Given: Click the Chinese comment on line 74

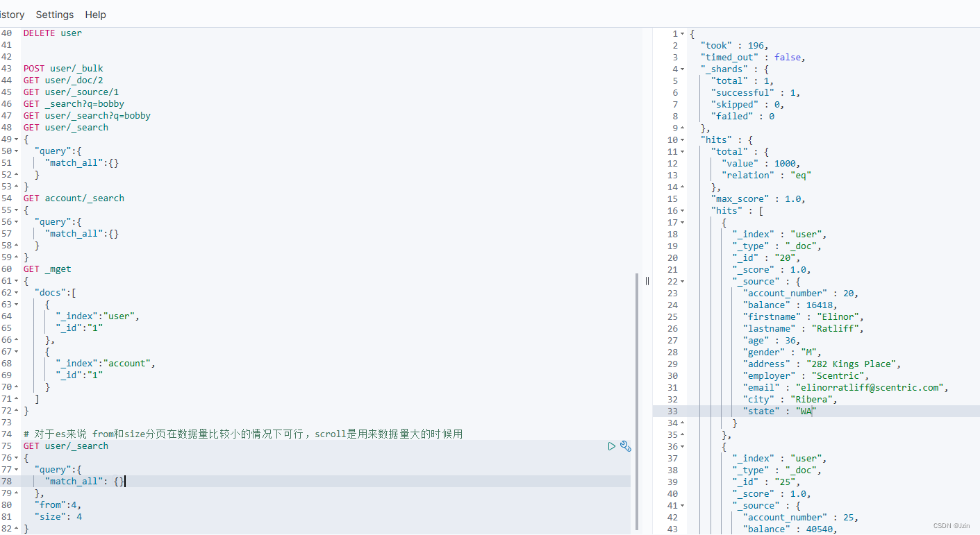Looking at the screenshot, I should coord(243,434).
